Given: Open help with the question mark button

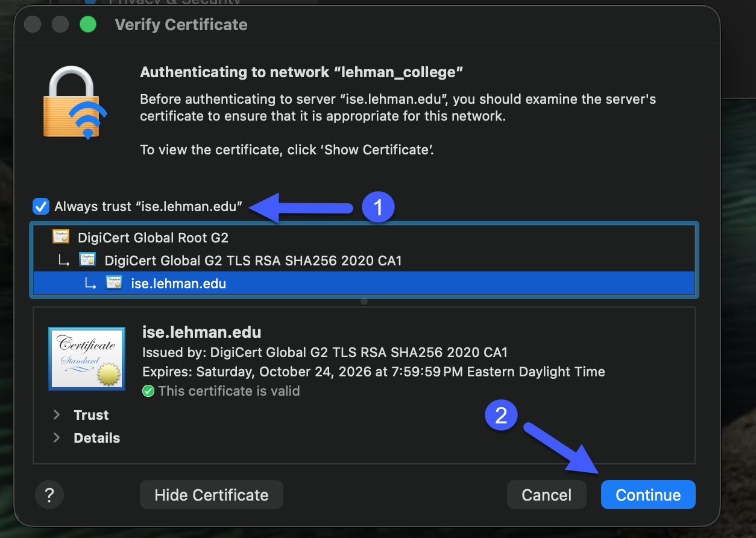Looking at the screenshot, I should [49, 495].
